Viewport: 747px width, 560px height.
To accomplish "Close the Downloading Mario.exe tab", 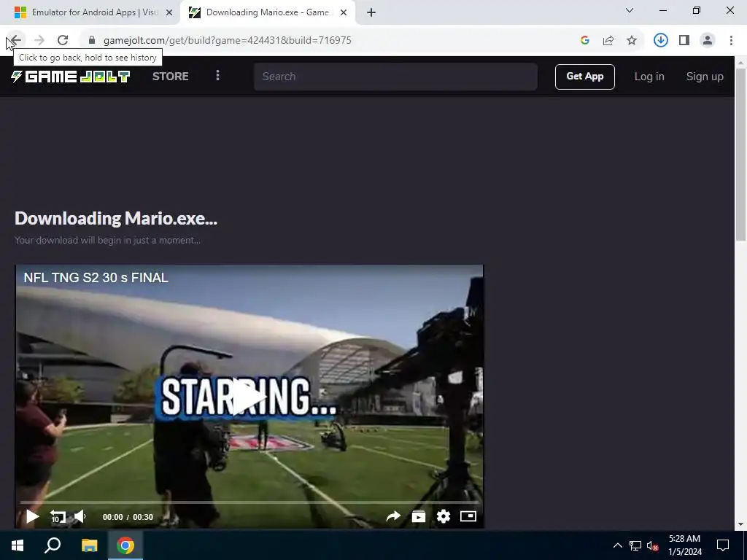I will (x=344, y=13).
